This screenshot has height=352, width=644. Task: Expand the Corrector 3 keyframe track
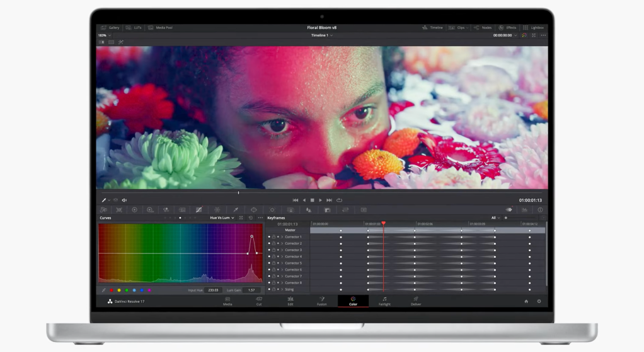tap(282, 250)
